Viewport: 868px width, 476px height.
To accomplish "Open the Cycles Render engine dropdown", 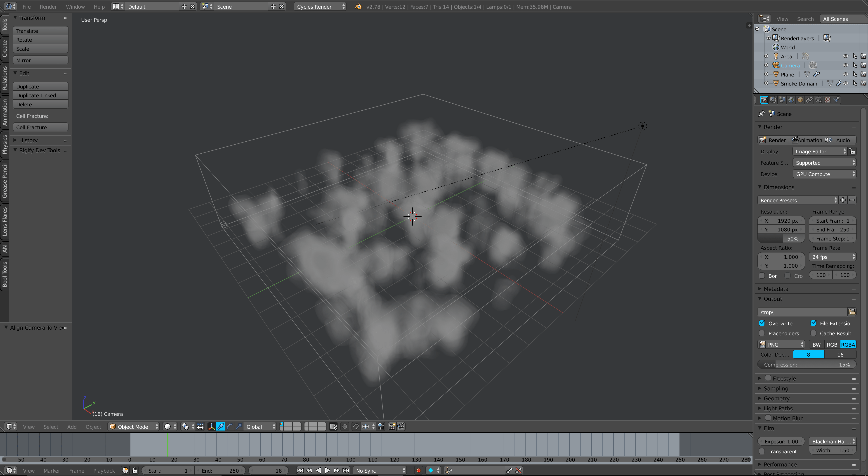I will [320, 6].
